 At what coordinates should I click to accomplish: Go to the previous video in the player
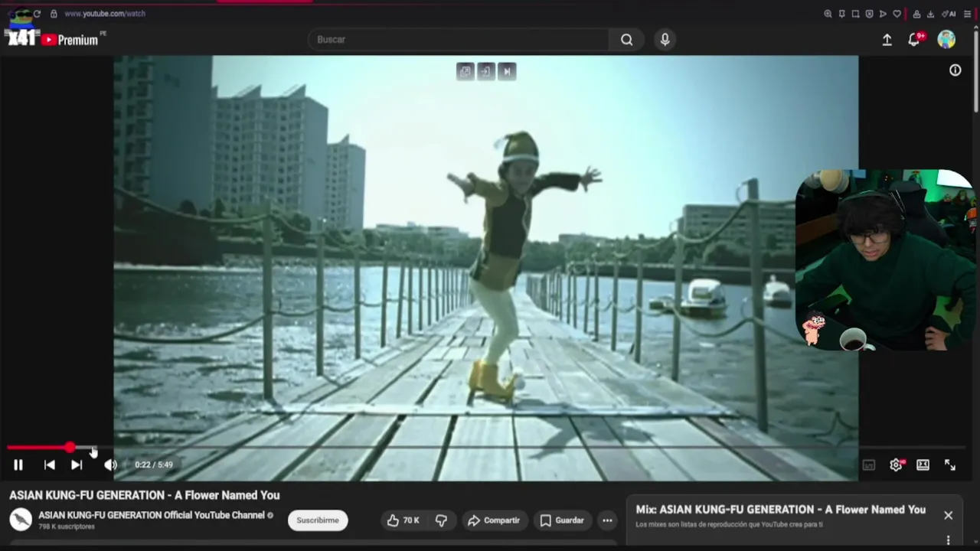coord(49,465)
